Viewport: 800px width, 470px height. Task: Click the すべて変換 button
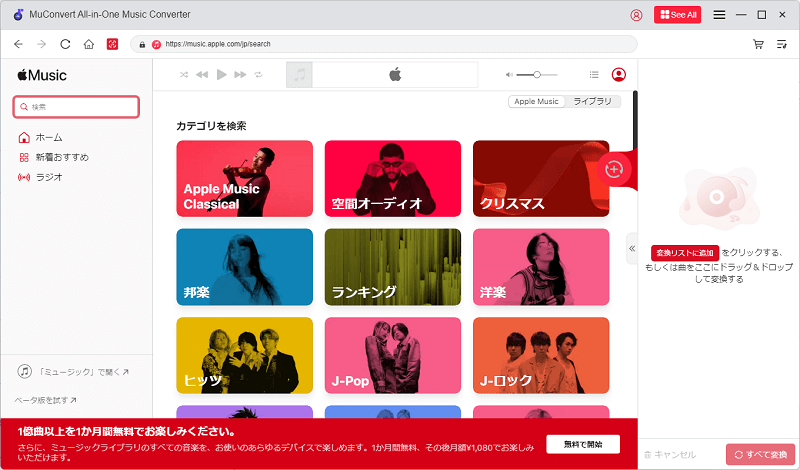coord(760,455)
